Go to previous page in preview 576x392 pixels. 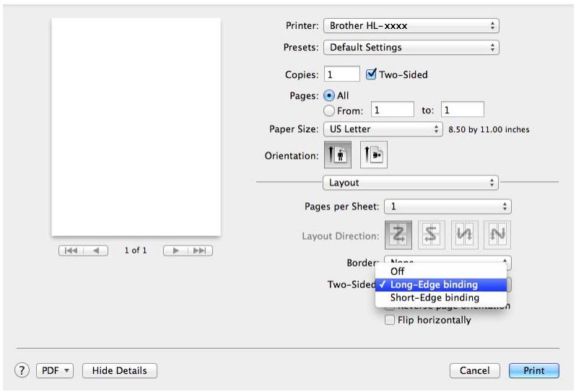point(96,251)
